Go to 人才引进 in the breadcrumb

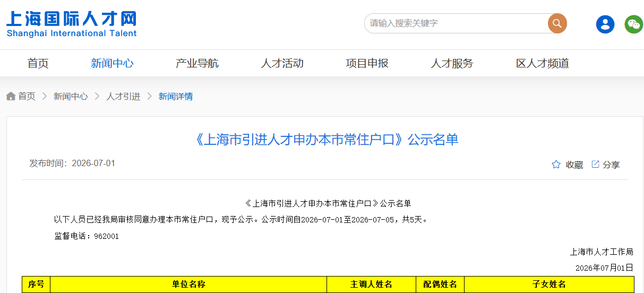pos(123,96)
